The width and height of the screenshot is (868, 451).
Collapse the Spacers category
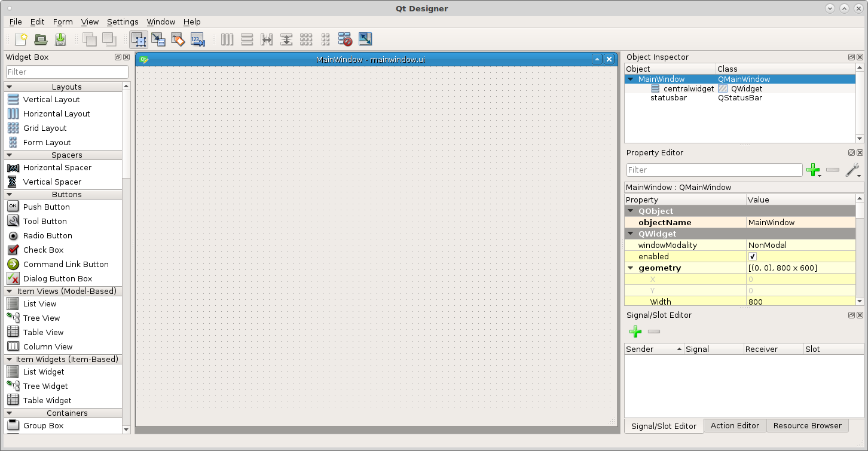[x=10, y=155]
